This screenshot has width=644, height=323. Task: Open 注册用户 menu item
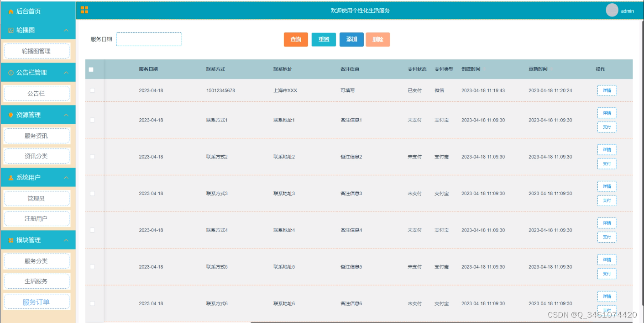(37, 219)
